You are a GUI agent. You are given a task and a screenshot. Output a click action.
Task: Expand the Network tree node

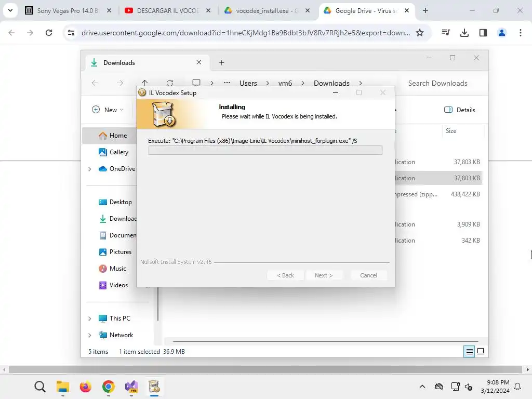pyautogui.click(x=89, y=335)
